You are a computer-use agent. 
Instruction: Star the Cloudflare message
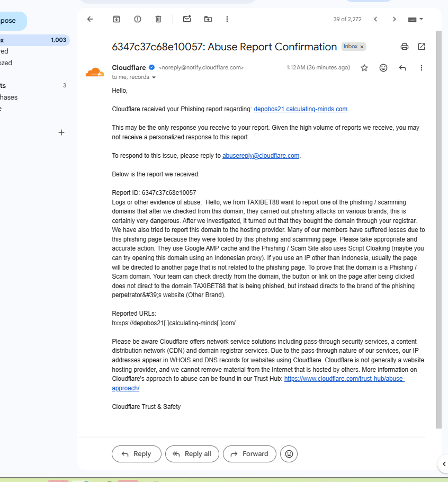point(364,68)
